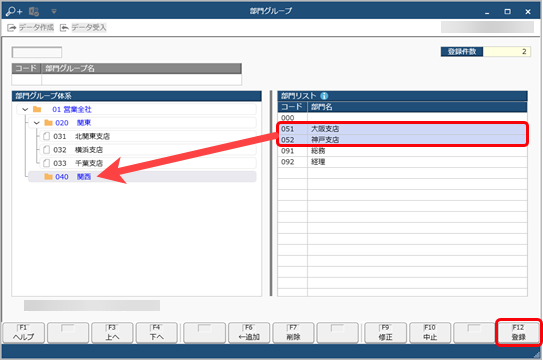Click the 部門グループ名 entry cell

point(142,79)
